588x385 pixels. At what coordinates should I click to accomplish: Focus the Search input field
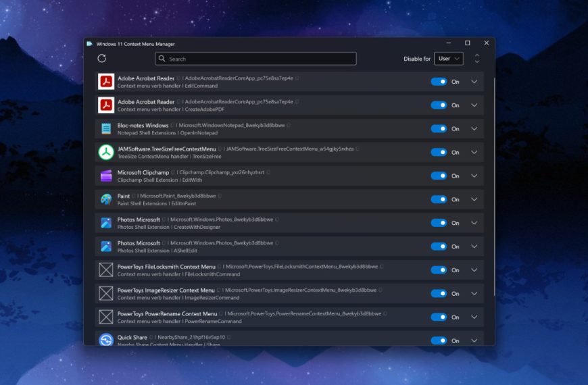255,59
